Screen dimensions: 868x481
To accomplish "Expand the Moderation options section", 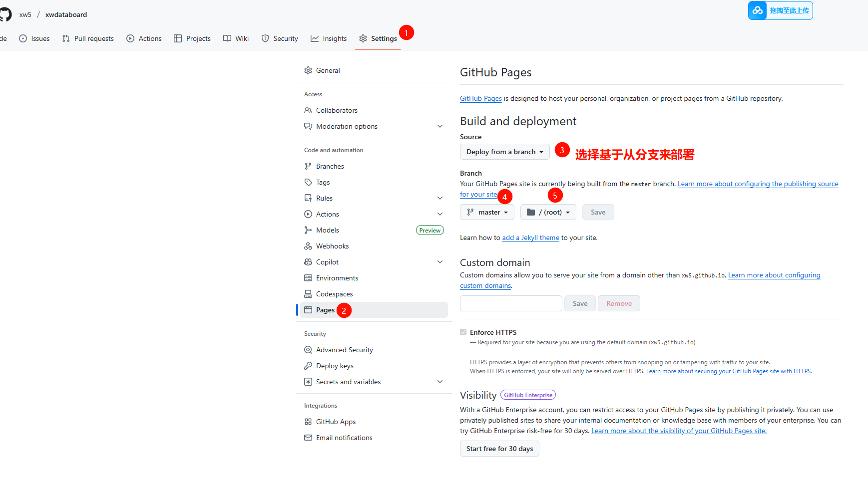I will 440,126.
